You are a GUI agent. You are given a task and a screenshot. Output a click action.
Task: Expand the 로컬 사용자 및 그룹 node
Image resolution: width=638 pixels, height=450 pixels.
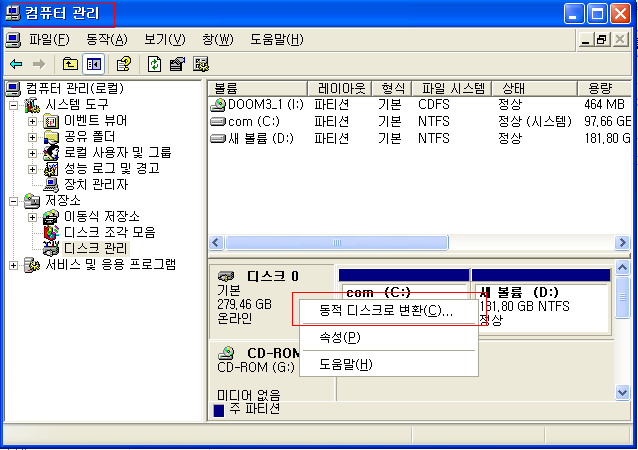pos(33,153)
